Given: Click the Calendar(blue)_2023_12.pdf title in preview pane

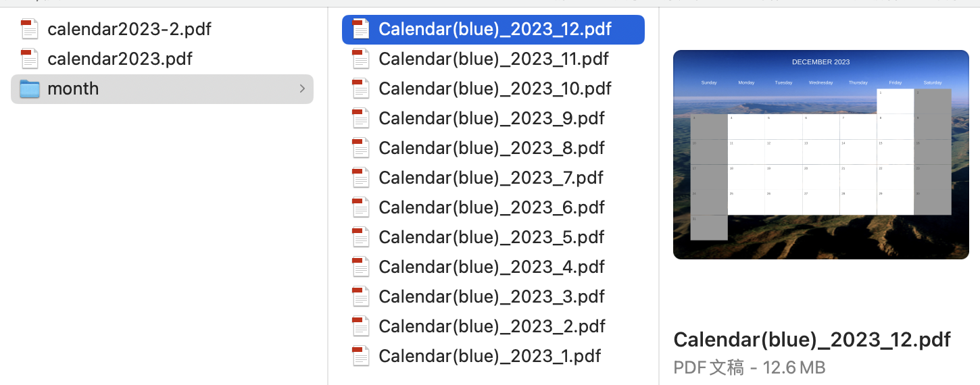Looking at the screenshot, I should tap(812, 339).
